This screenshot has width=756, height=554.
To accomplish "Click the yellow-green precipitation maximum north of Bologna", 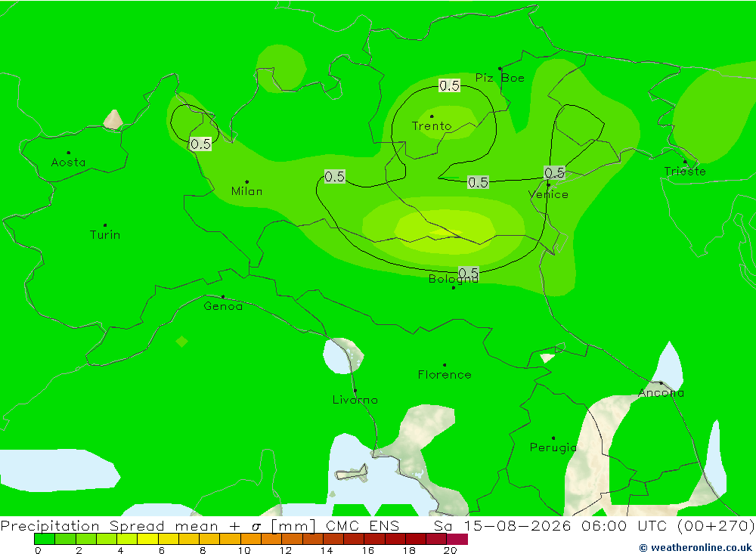I will (446, 231).
